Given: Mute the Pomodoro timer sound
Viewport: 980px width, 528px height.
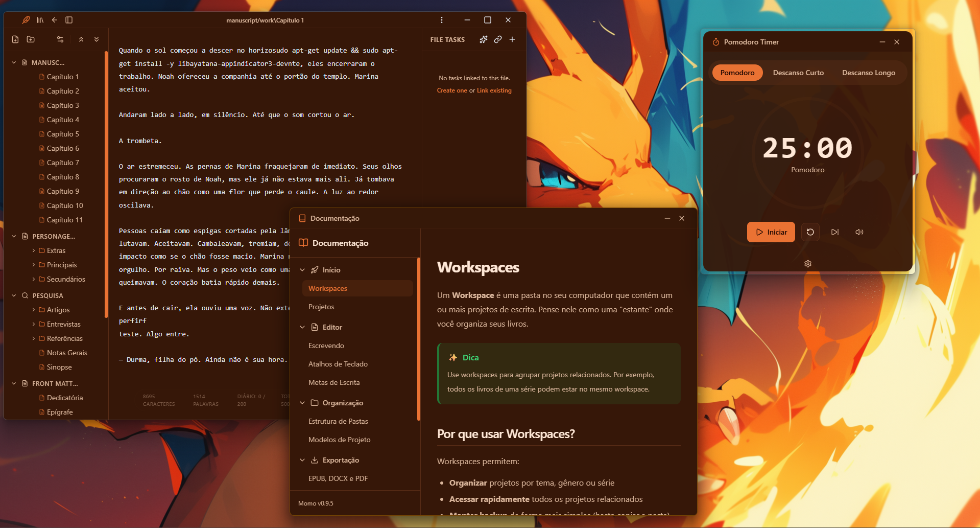Looking at the screenshot, I should click(x=859, y=232).
